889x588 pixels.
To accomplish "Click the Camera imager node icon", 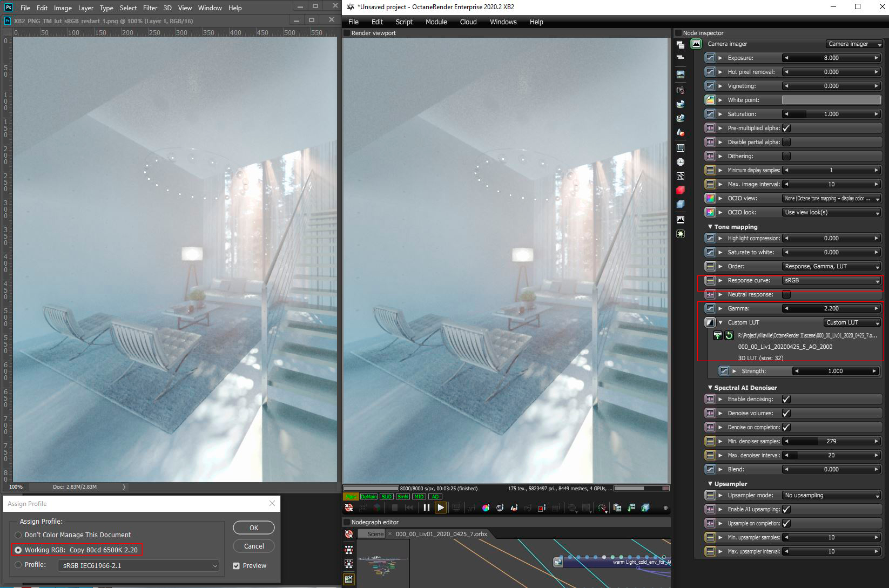I will coord(697,44).
